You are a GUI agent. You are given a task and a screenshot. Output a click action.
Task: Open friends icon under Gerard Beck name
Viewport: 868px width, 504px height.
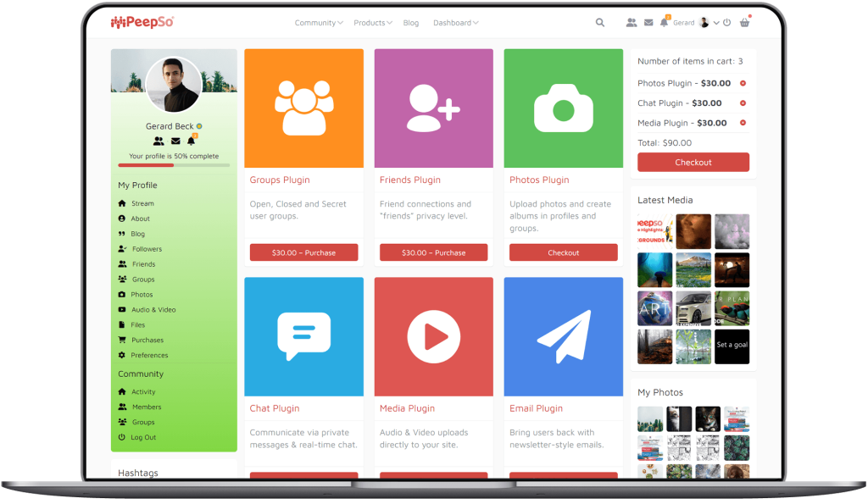[x=159, y=141]
